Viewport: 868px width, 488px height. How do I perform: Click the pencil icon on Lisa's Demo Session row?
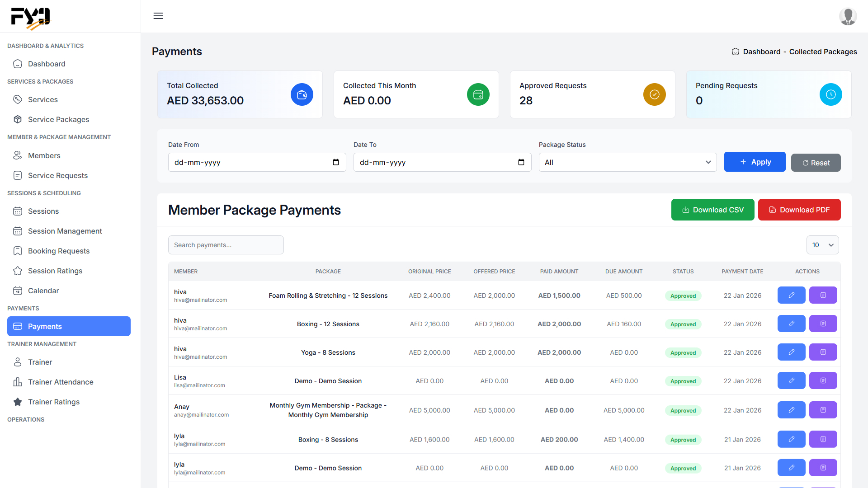point(791,380)
